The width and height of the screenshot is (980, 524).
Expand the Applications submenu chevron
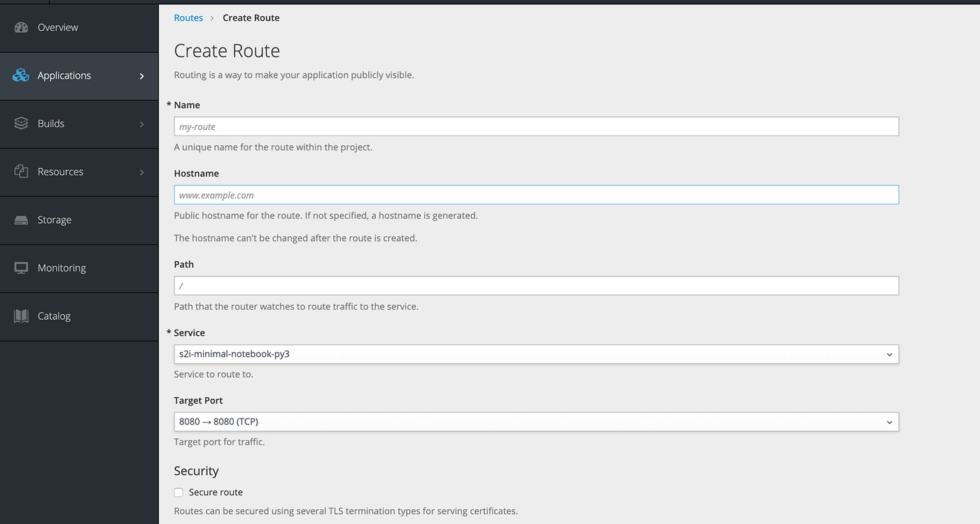pyautogui.click(x=142, y=75)
